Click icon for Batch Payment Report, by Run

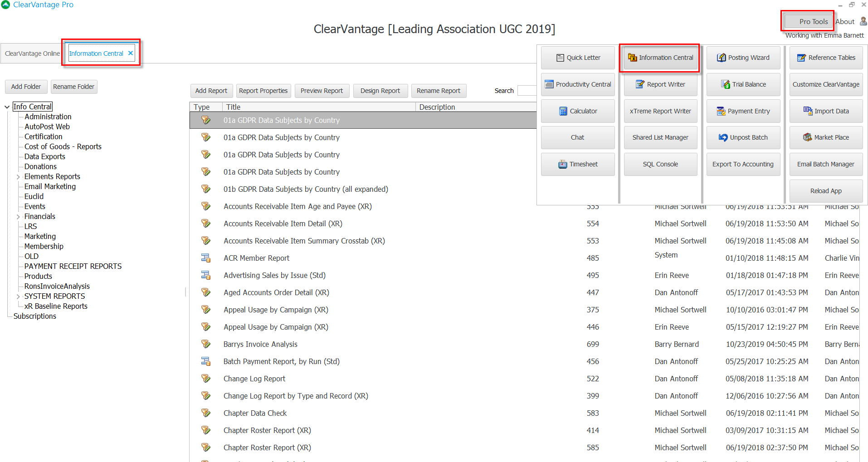coord(206,361)
